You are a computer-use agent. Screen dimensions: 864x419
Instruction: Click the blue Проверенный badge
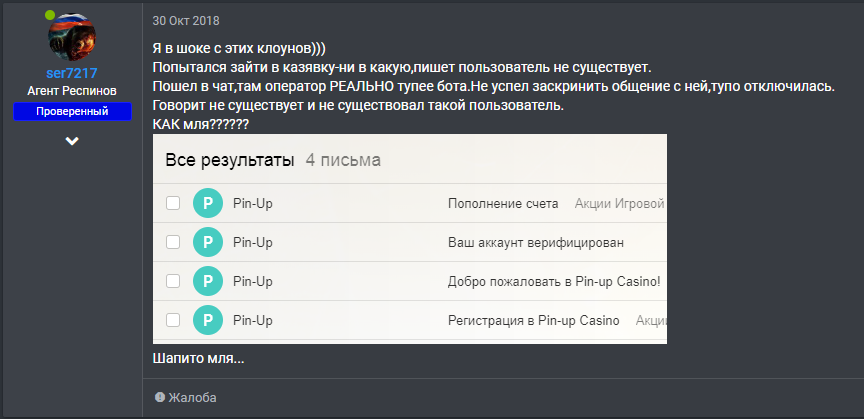pyautogui.click(x=72, y=111)
